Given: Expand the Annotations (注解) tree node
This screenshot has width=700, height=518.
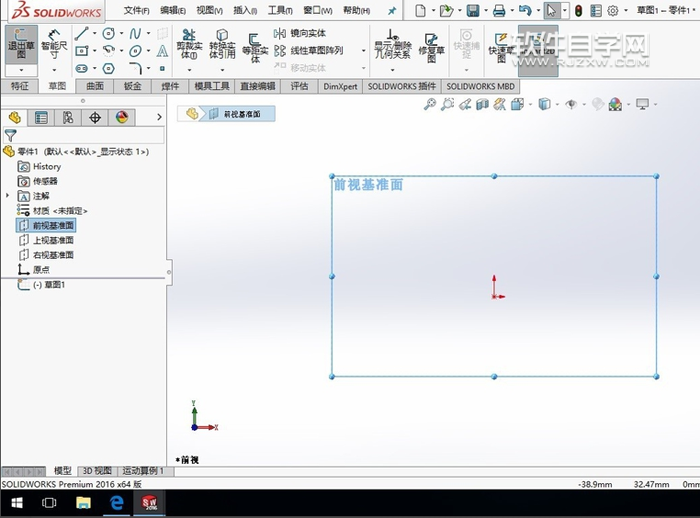Looking at the screenshot, I should (x=7, y=196).
